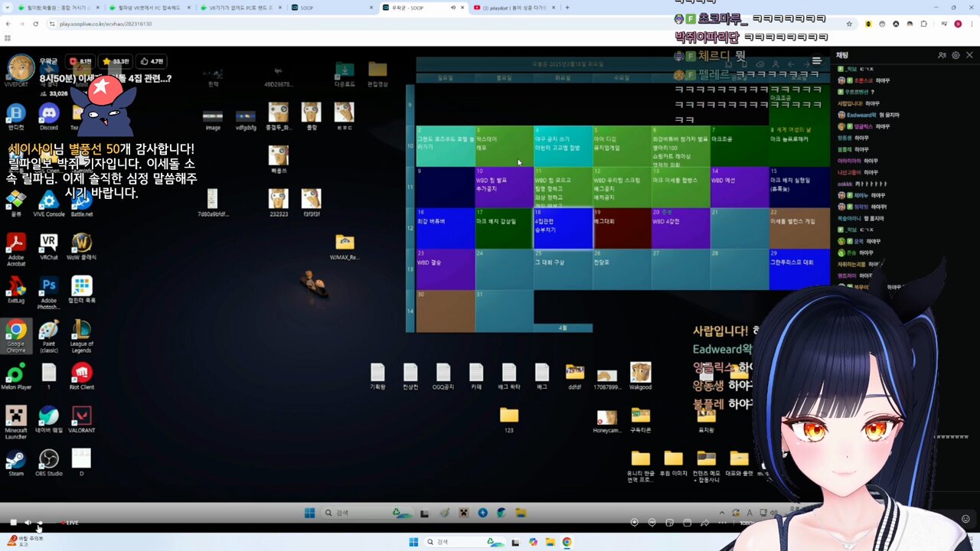Select the VALORANT desktop shortcut
Screen dimensions: 980x551
pyautogui.click(x=81, y=419)
